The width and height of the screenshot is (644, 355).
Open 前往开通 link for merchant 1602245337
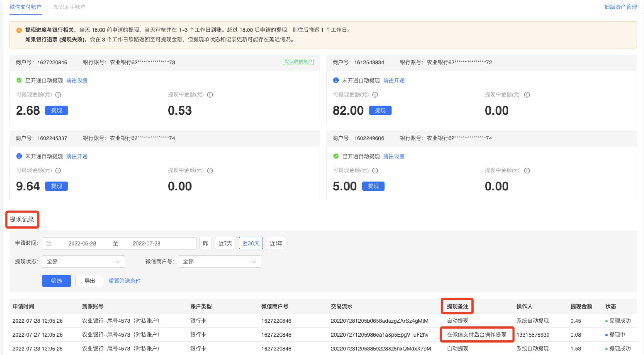[x=77, y=156]
